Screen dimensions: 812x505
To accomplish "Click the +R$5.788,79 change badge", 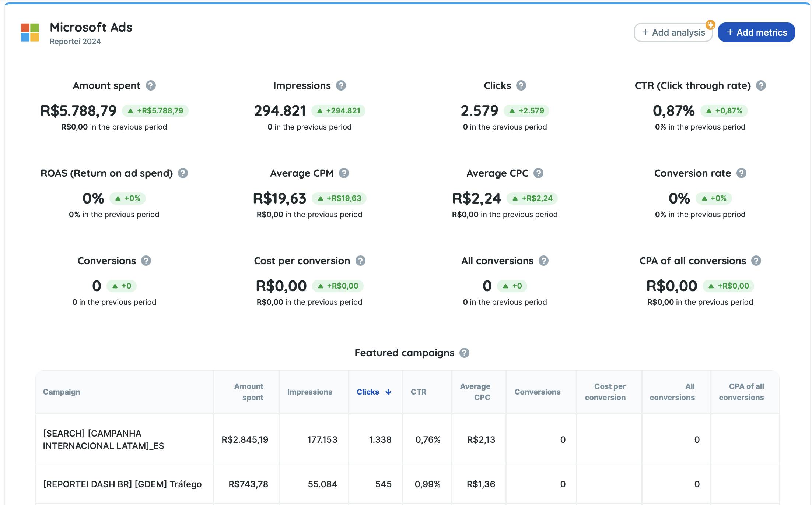I will coord(155,111).
